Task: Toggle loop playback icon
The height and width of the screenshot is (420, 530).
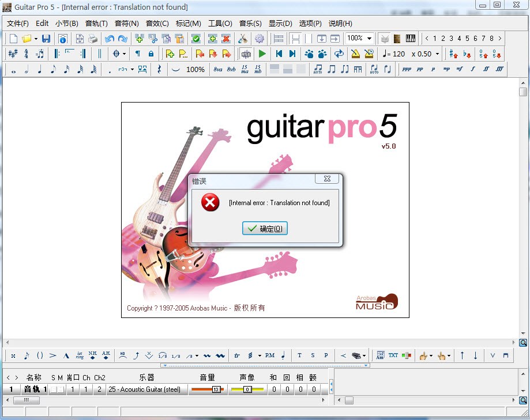Action: [339, 54]
